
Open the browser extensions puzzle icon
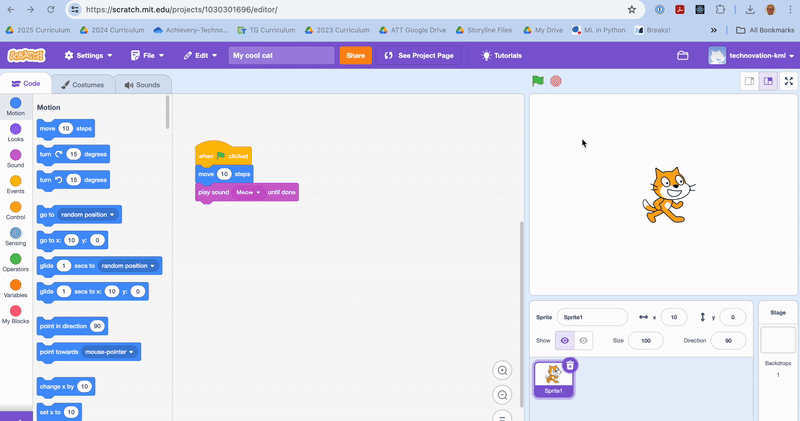(x=720, y=10)
